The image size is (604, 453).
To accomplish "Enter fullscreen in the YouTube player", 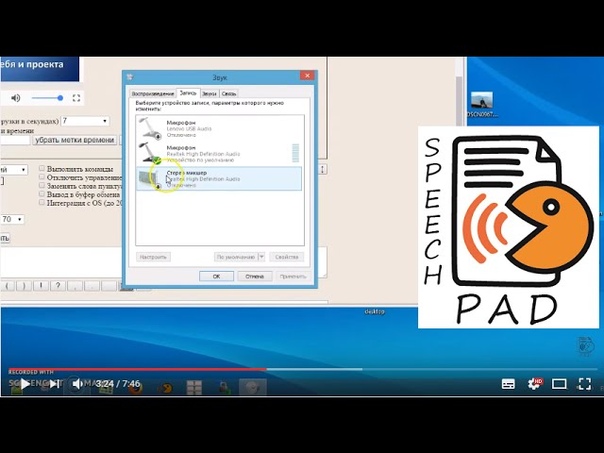I will tap(586, 383).
